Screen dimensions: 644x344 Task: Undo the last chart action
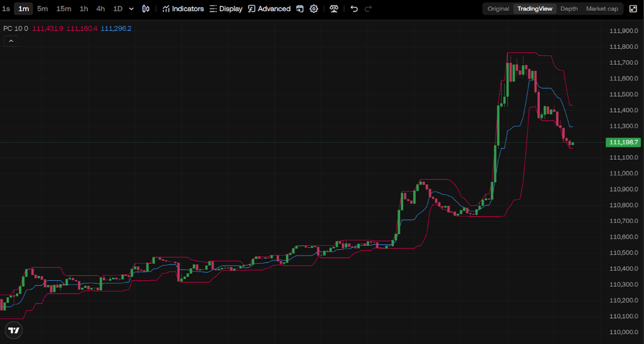[354, 9]
